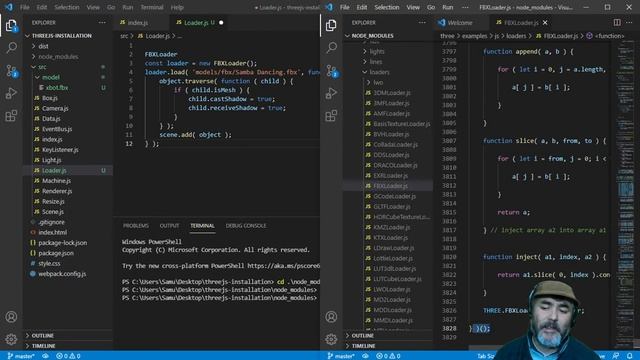Open Help menu in left VS Code window
Image resolution: width=640 pixels, height=360 pixels.
pos(177,7)
